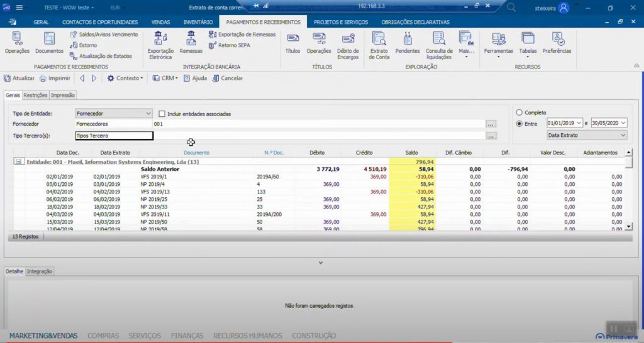Go to next record arrow

[94, 78]
